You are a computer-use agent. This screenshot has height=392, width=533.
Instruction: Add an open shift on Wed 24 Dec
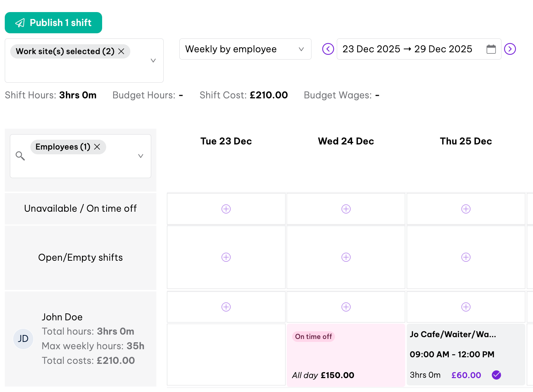coord(346,257)
